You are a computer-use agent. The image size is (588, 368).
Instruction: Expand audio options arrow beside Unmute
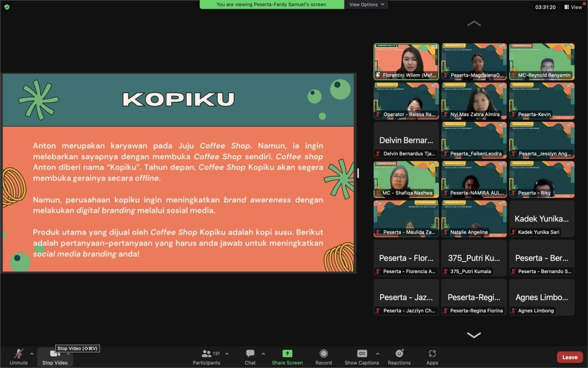click(32, 354)
